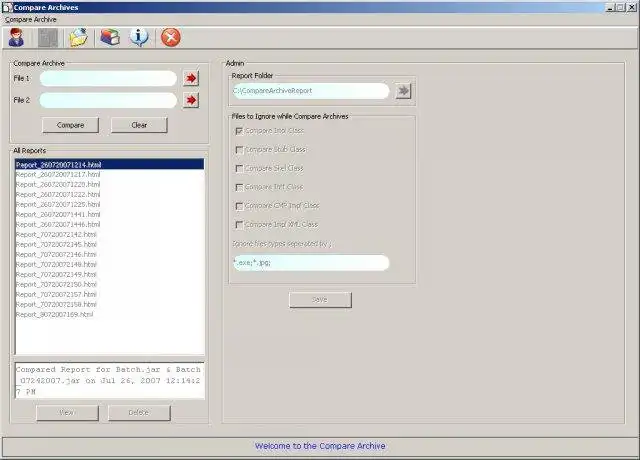Toggle the Compare CMP Impl Class checkbox
The height and width of the screenshot is (460, 640).
[x=239, y=206]
